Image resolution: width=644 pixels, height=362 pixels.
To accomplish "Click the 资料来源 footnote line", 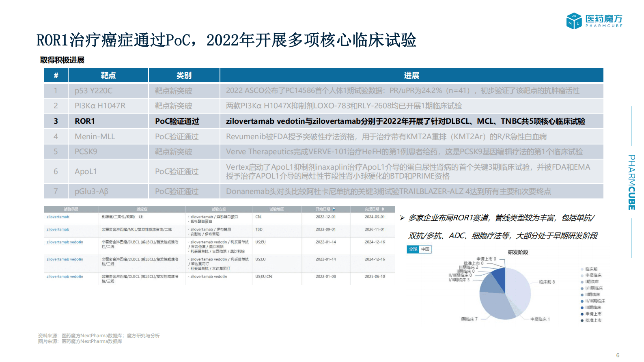I will 99,336.
